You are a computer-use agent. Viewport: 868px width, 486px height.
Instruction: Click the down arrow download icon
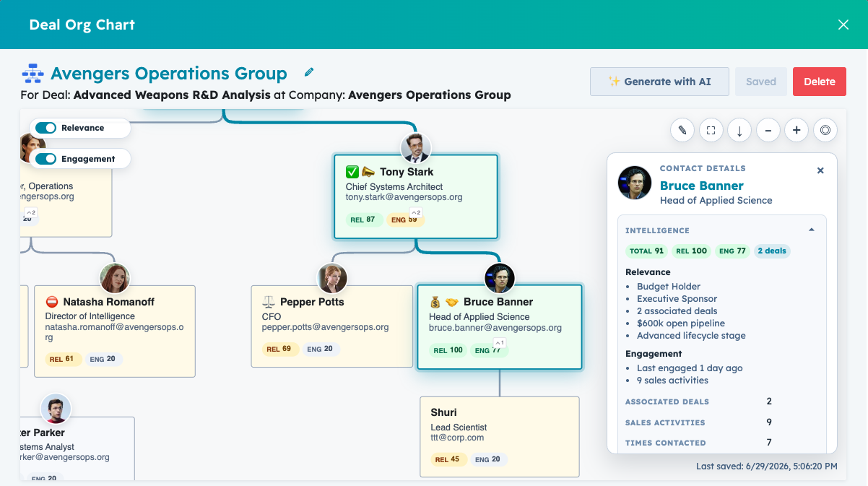pos(739,131)
